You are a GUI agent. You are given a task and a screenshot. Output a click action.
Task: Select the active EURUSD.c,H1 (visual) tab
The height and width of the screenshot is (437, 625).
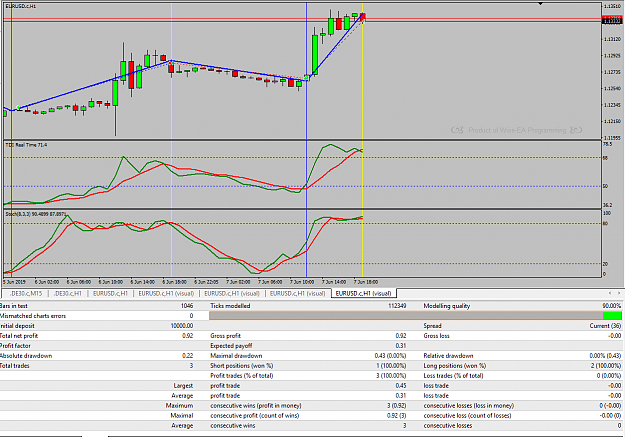click(363, 293)
